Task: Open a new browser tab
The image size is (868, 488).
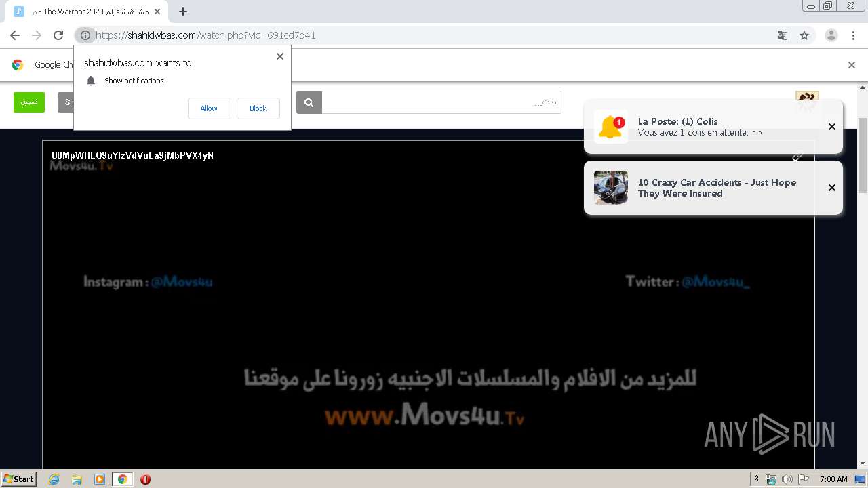Action: (183, 12)
